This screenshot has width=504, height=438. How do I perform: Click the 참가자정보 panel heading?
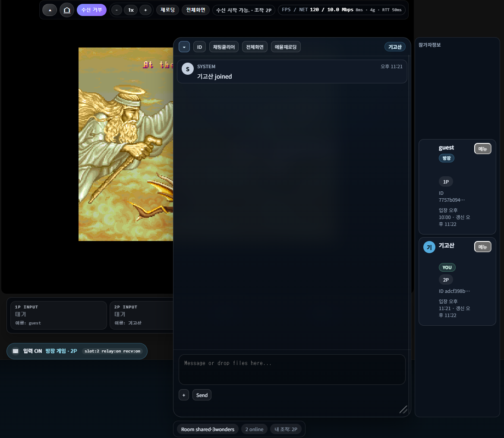429,45
